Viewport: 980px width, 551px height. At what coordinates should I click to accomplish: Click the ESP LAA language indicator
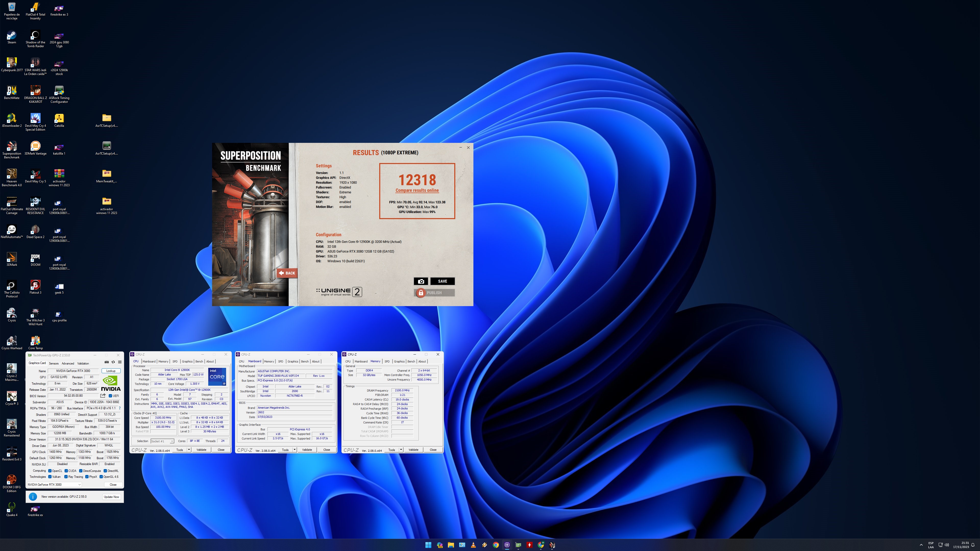coord(930,545)
